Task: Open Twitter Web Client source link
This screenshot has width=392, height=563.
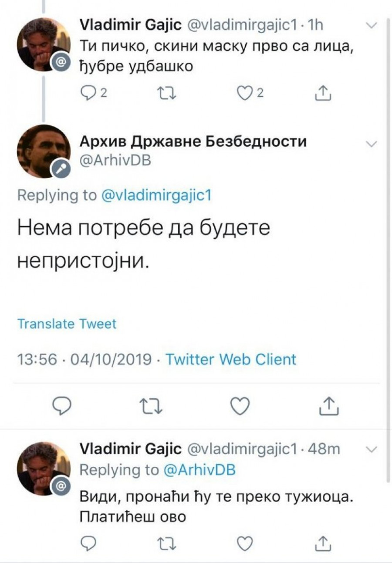Action: (231, 359)
